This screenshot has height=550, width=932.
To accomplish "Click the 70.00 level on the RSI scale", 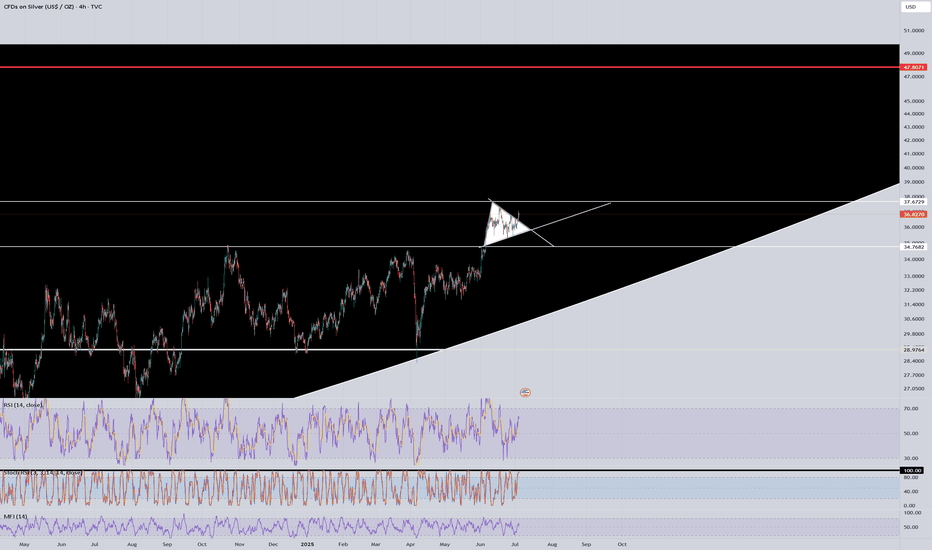I will [x=911, y=408].
